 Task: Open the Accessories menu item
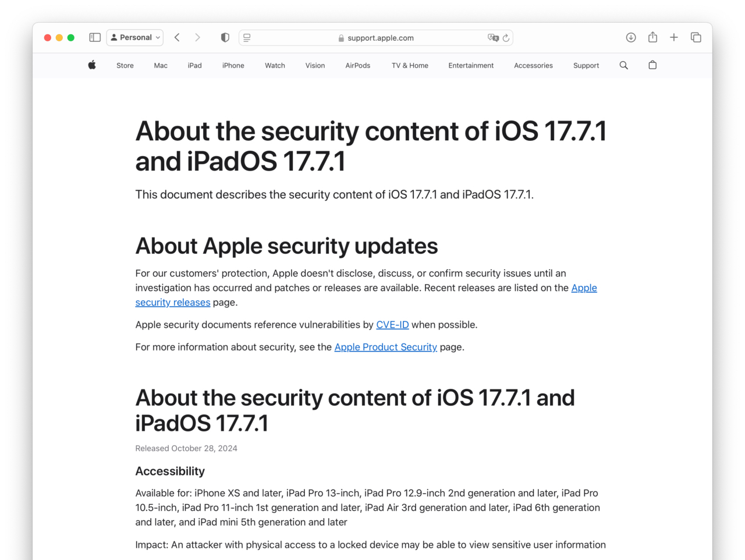[533, 66]
